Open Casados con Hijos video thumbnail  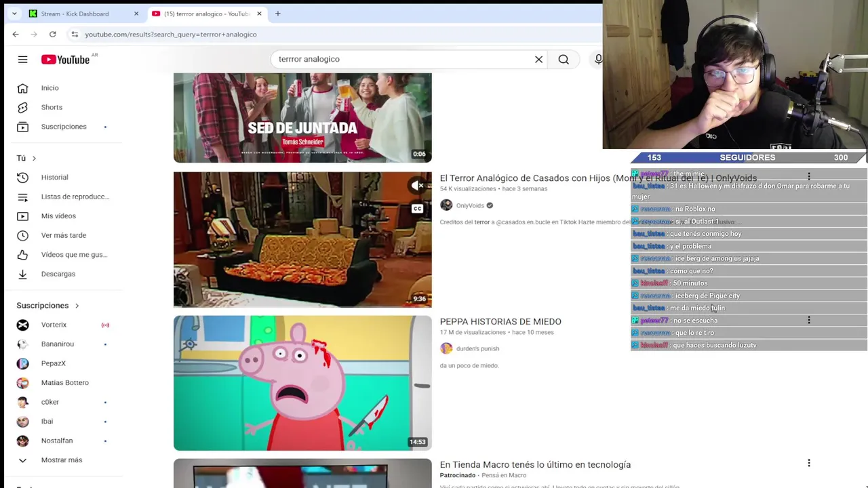pos(302,239)
